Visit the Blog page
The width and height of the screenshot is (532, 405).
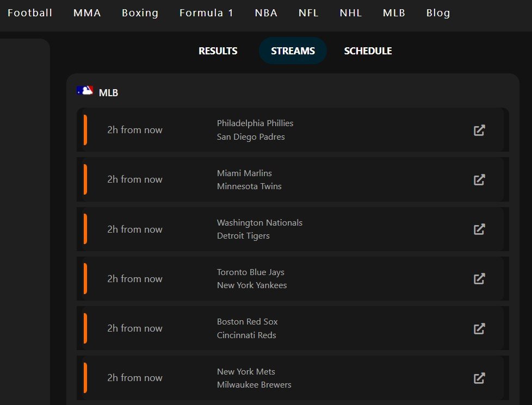[x=438, y=13]
